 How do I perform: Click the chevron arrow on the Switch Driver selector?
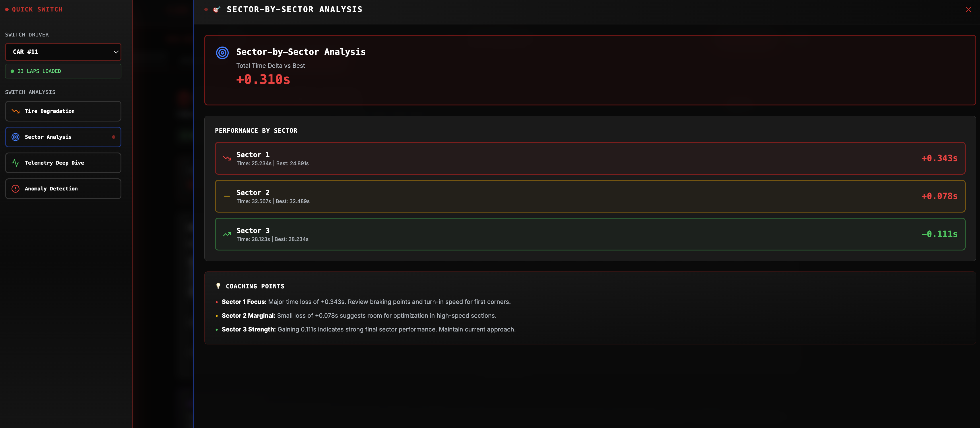click(116, 52)
